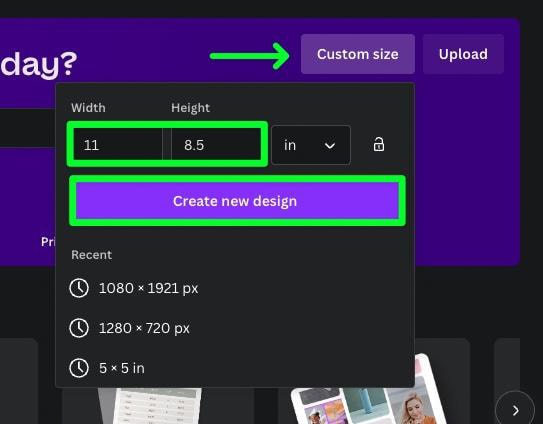Click into the Width field showing 11
The image size is (543, 424).
(x=118, y=144)
